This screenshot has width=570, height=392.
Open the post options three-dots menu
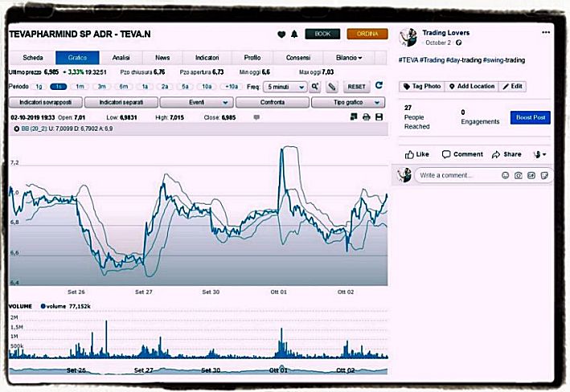[x=546, y=32]
